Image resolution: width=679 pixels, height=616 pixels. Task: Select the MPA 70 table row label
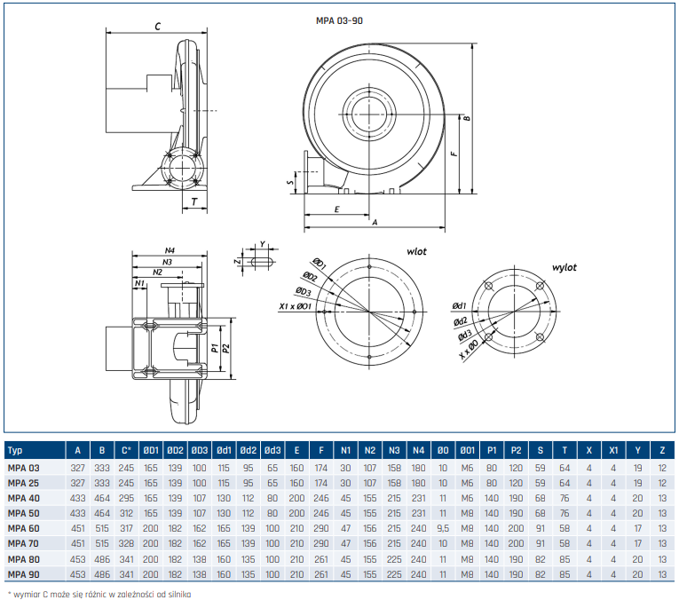click(23, 543)
